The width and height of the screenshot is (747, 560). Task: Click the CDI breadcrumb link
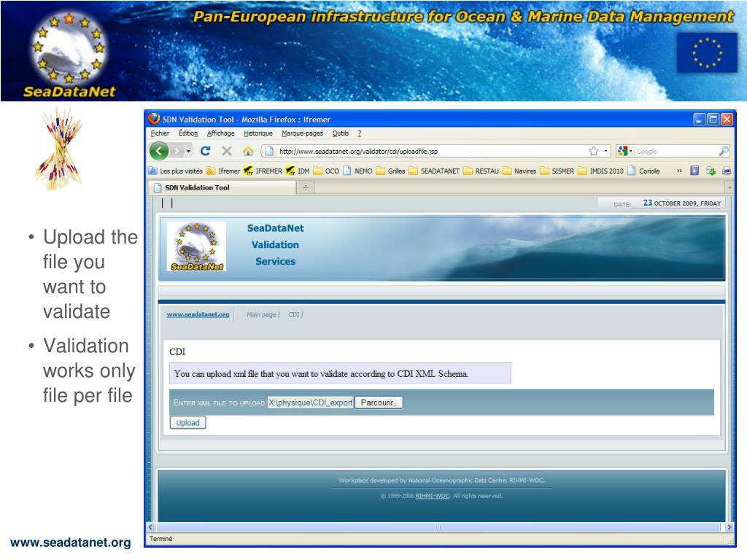294,315
